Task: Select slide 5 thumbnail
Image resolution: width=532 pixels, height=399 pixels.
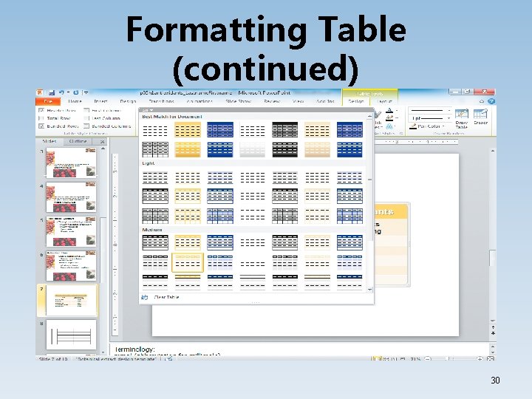Action: [71, 232]
